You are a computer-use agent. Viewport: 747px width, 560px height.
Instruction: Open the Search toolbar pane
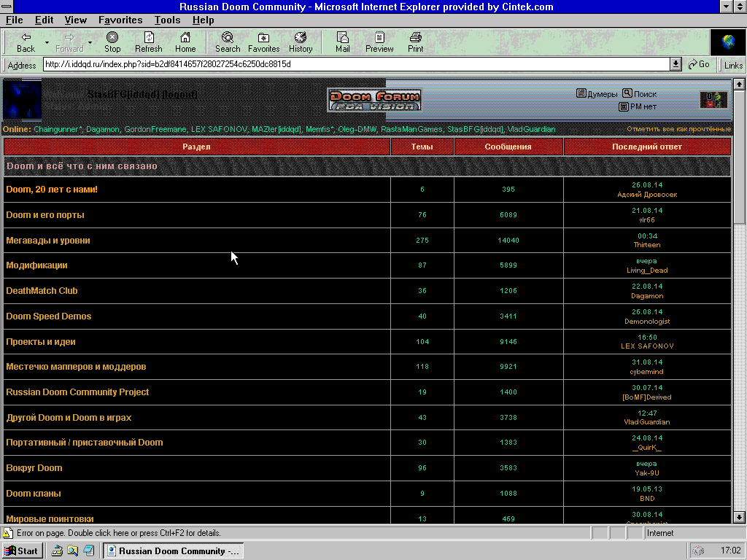[228, 42]
